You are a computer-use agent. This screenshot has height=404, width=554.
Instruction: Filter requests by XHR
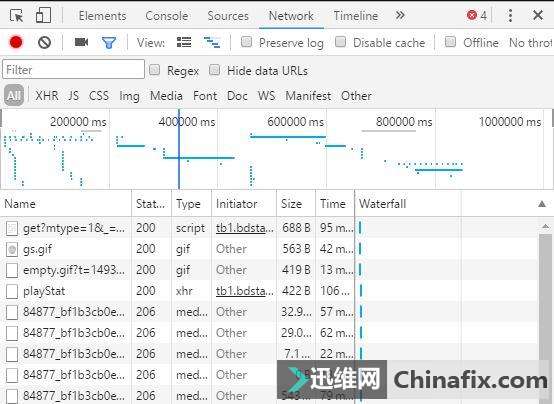tap(47, 96)
